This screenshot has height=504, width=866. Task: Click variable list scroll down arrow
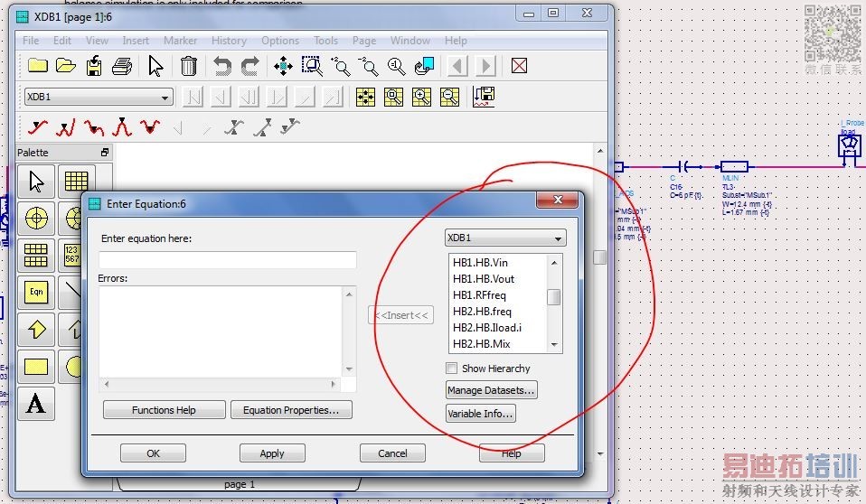pyautogui.click(x=554, y=345)
